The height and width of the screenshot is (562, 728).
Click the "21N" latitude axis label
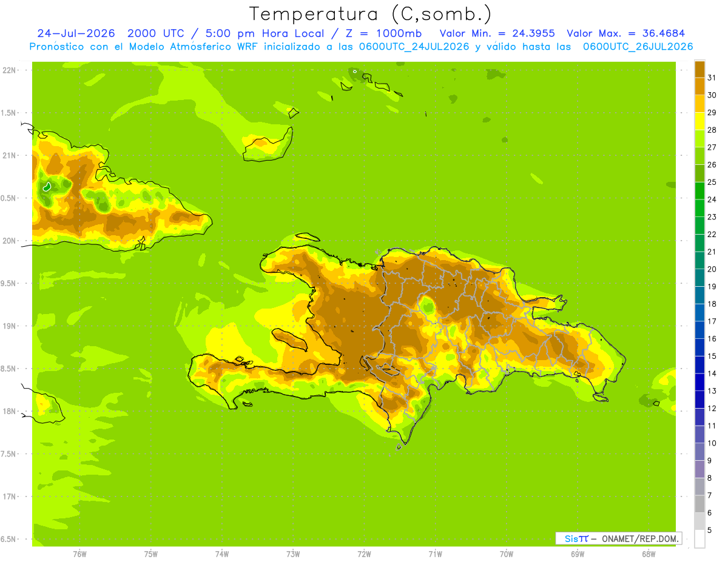coord(9,156)
